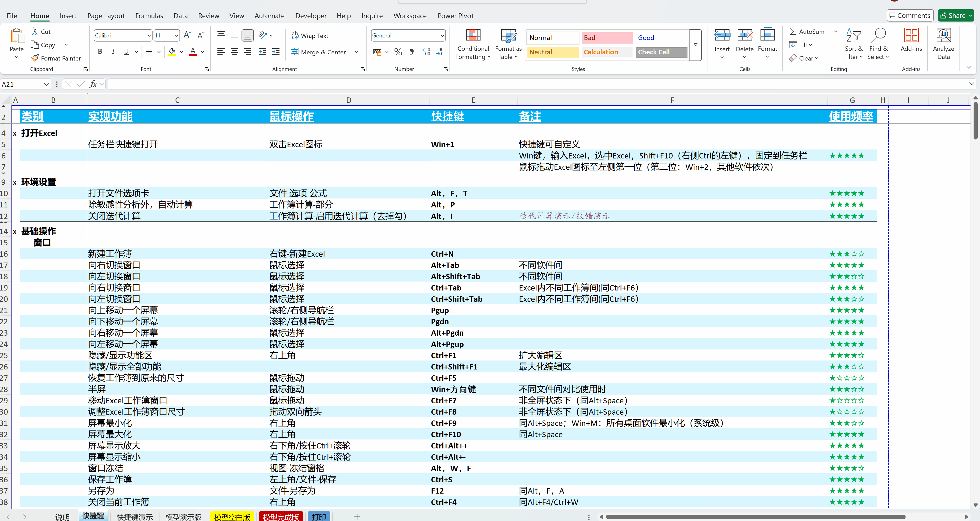Apply Percent Style format
Screen dimensions: 980x521
pyautogui.click(x=398, y=52)
